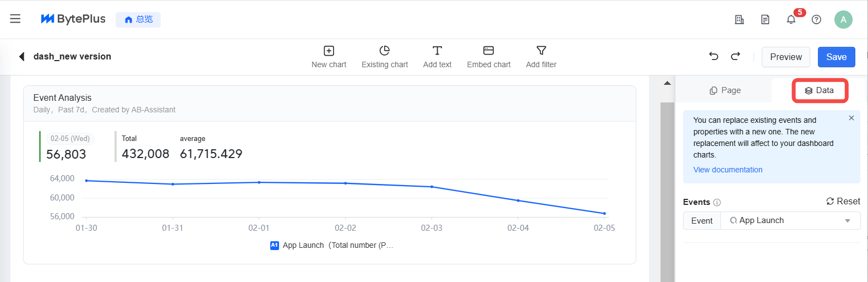Click the Save button
This screenshot has height=282, width=868.
pyautogui.click(x=836, y=57)
